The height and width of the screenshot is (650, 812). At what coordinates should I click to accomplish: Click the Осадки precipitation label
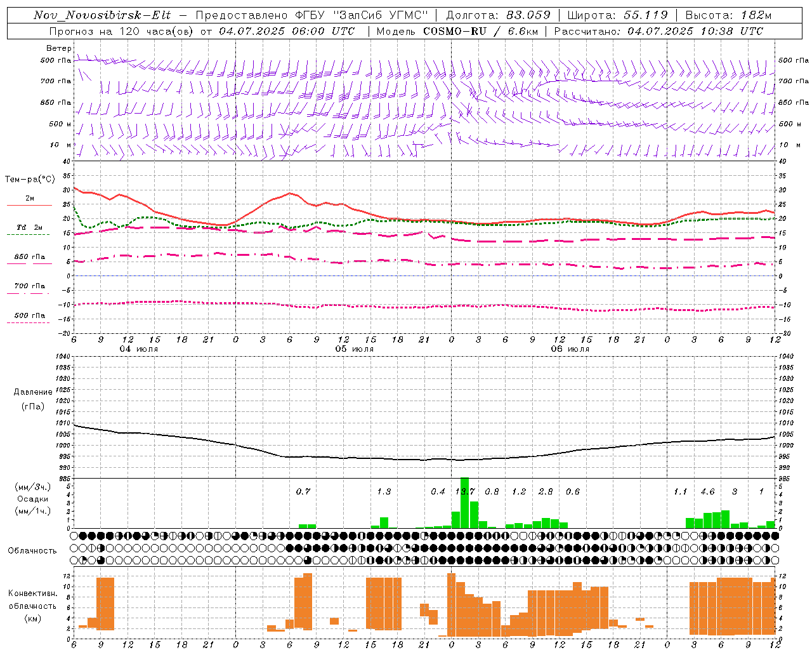coord(32,499)
